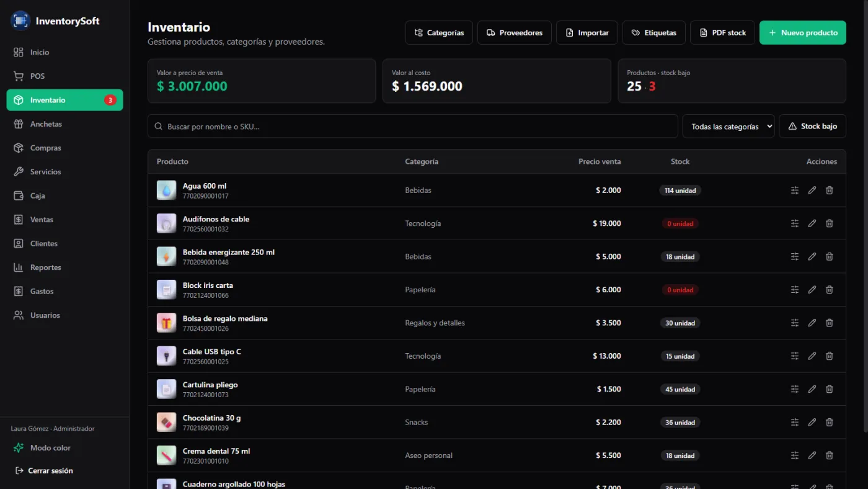The image size is (868, 489).
Task: Download the PDF stock report
Action: coord(722,33)
